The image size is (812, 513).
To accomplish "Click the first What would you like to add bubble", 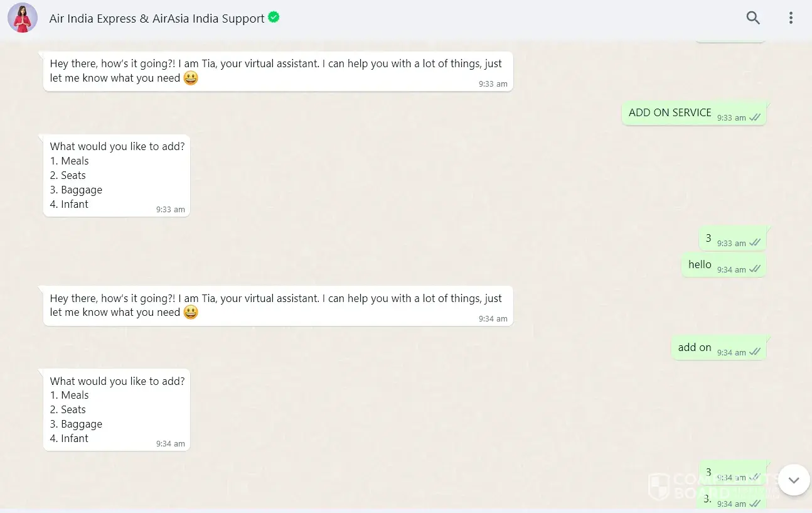I will coord(116,175).
